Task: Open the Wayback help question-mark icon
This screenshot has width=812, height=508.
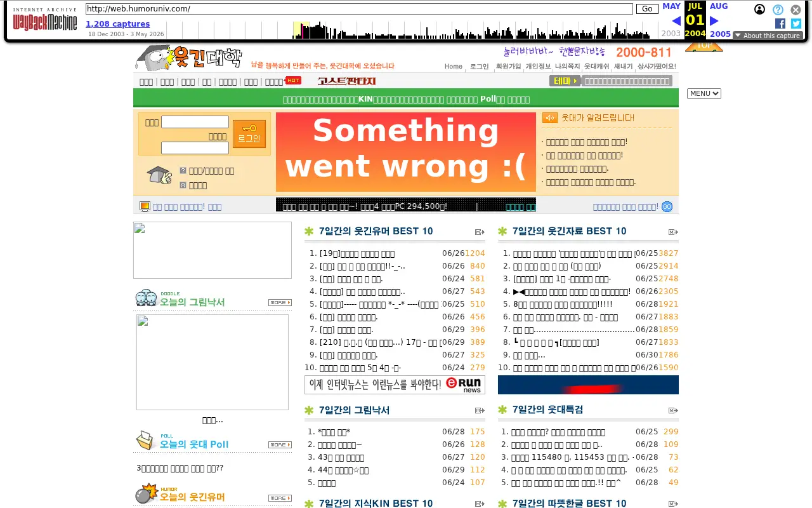Action: 778,10
